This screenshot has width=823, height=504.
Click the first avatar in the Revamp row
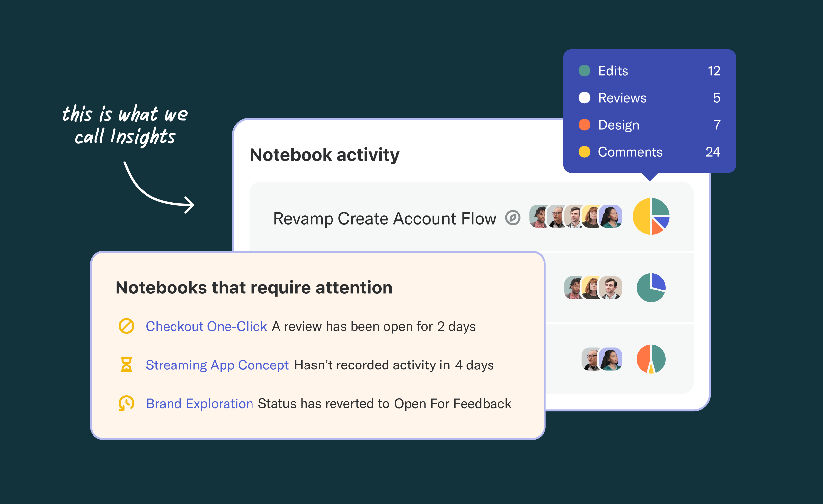[x=539, y=216]
